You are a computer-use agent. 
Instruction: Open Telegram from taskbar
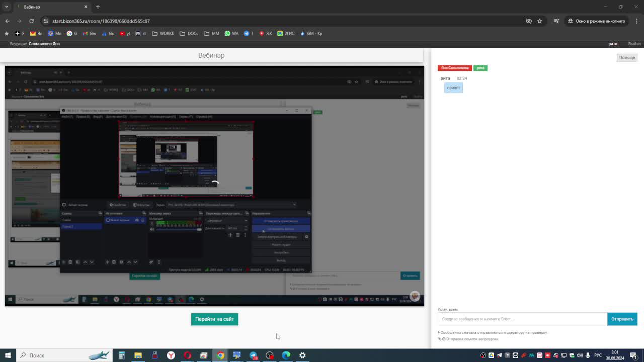[x=253, y=355]
